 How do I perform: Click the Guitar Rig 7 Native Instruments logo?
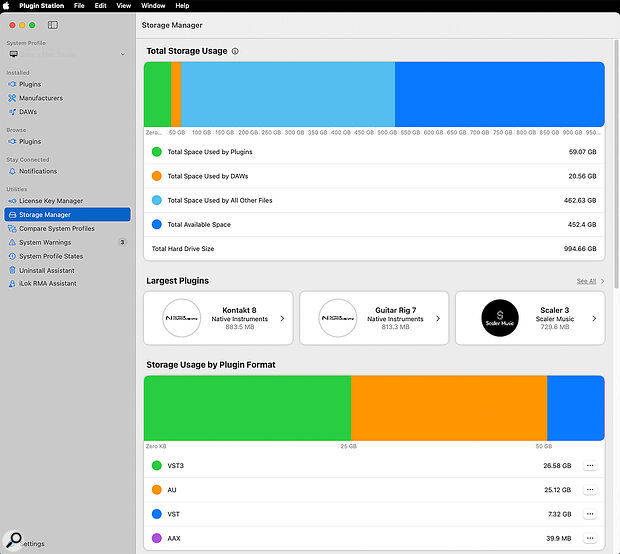(x=338, y=318)
